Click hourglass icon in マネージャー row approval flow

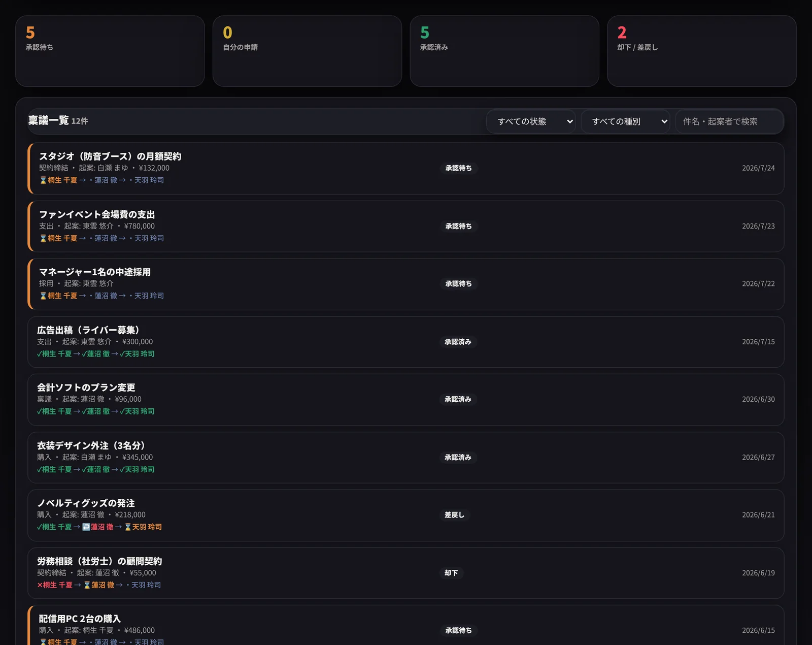pos(43,296)
